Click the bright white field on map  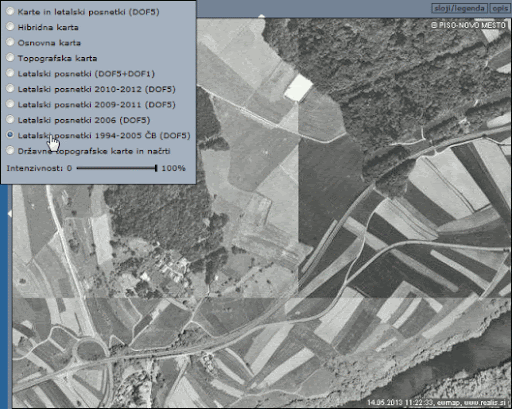(x=298, y=88)
